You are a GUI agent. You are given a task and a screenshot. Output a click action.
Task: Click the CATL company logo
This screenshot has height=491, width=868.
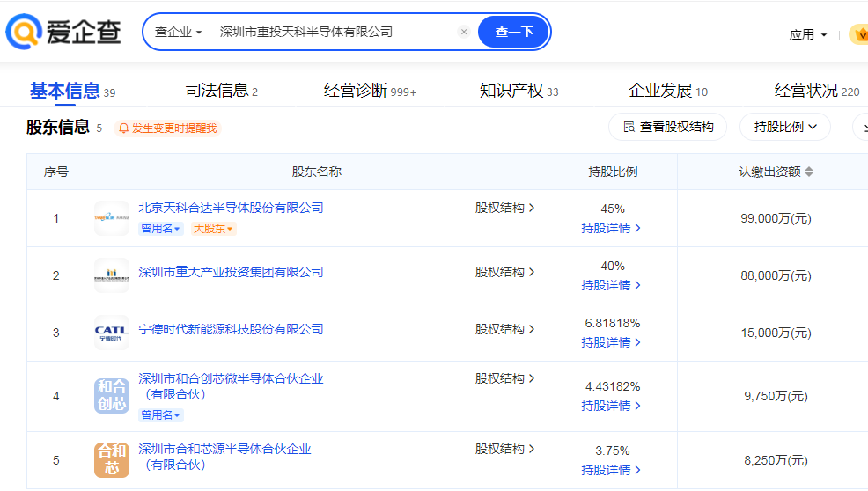[x=112, y=333]
